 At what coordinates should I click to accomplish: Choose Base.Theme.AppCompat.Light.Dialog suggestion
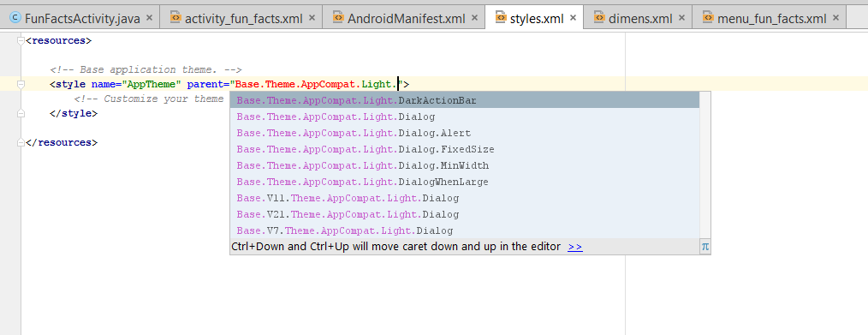point(465,117)
